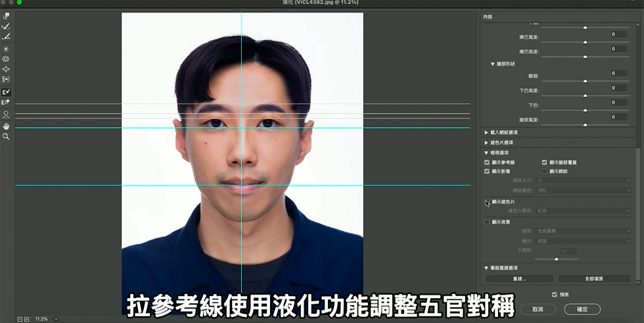Open the 網紋顏色 dropdown
Image resolution: width=644 pixels, height=323 pixels.
pyautogui.click(x=584, y=190)
